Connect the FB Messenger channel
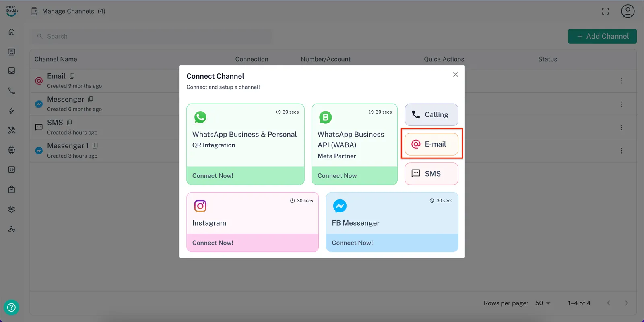This screenshot has width=644, height=322. point(392,243)
